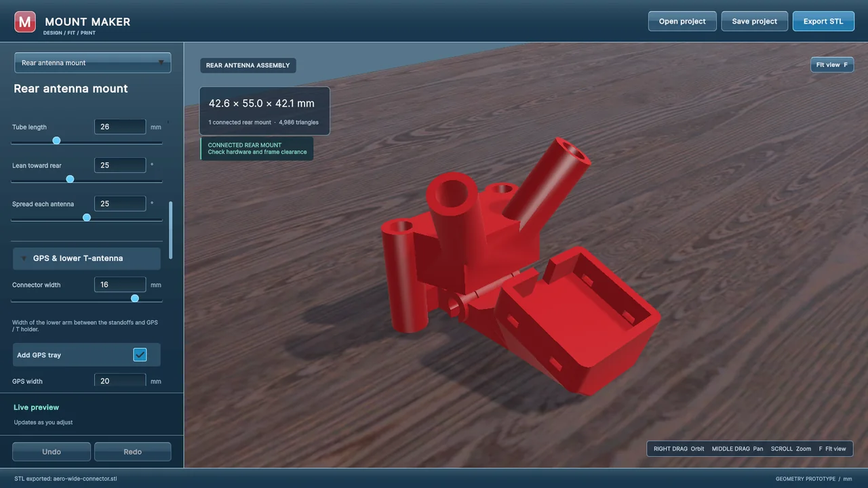Click the Connector width slider handle
Screen dimensions: 868x488
coord(135,298)
